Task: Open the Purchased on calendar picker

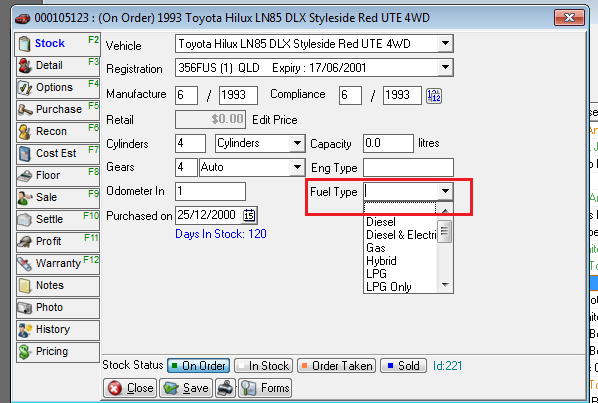Action: (x=249, y=215)
